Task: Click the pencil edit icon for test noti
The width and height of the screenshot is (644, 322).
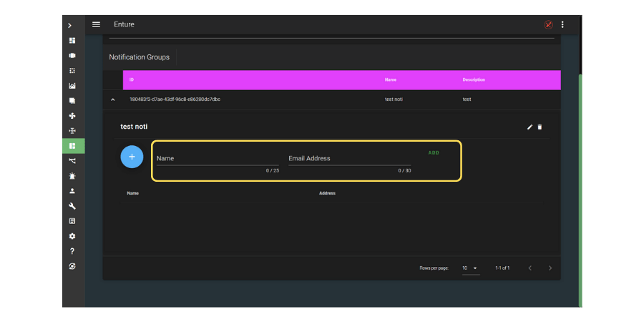Action: [x=530, y=127]
